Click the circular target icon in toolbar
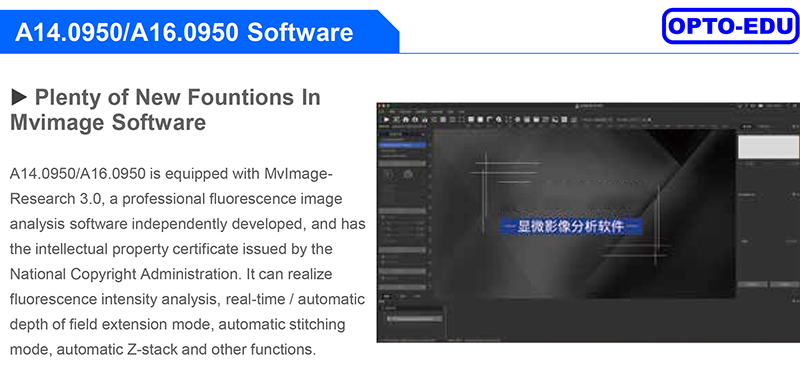800x373 pixels. click(518, 119)
